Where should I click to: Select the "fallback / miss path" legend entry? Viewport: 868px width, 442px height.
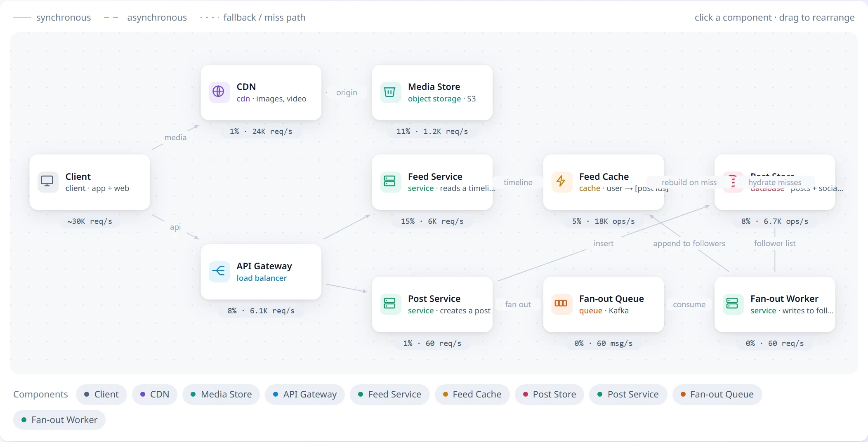(x=253, y=17)
